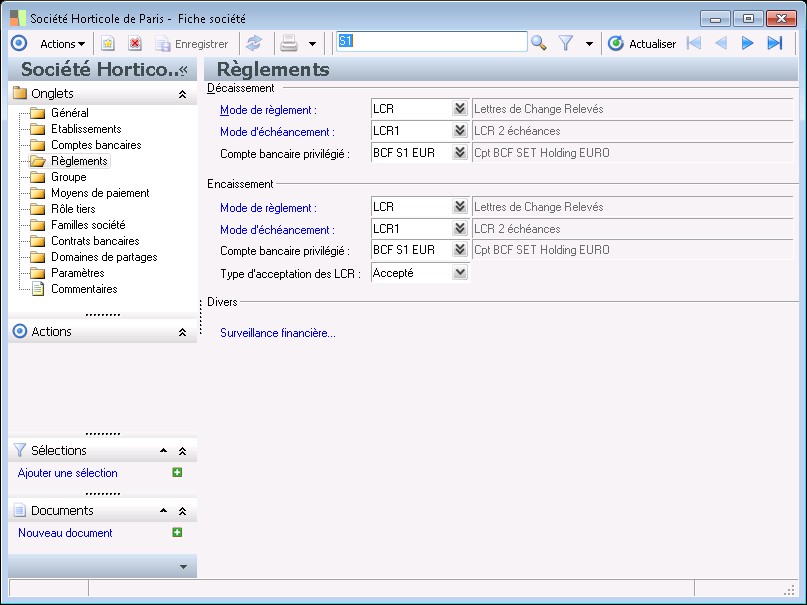
Task: Open the Comptes bancaires tab
Action: tap(96, 145)
